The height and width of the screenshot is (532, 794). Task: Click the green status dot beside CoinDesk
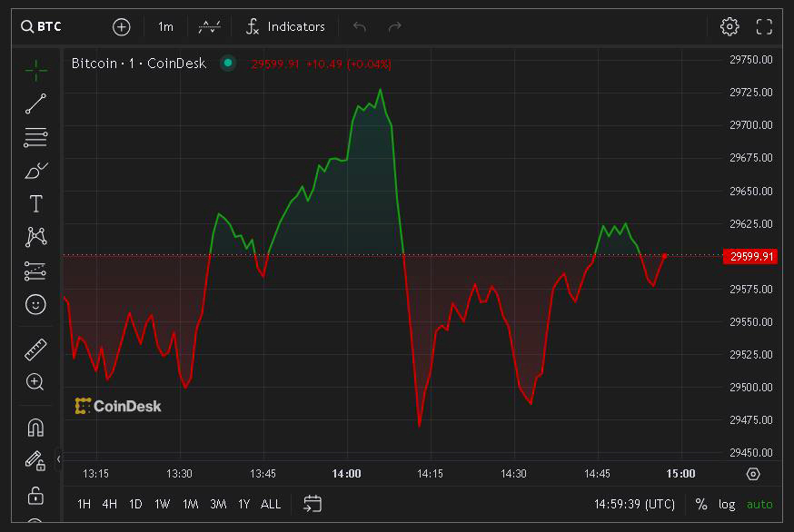228,64
